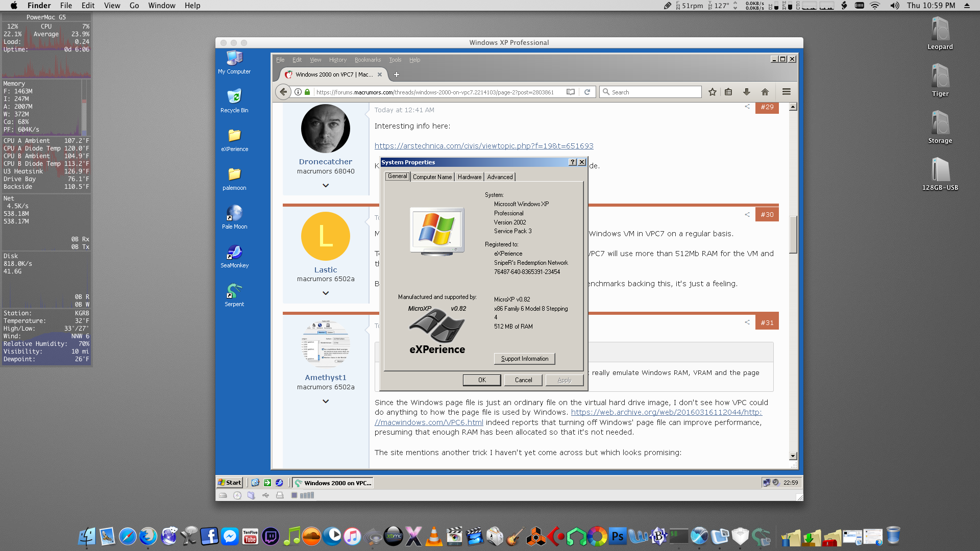Viewport: 980px width, 551px height.
Task: Expand Lastic user info chevron
Action: [326, 293]
